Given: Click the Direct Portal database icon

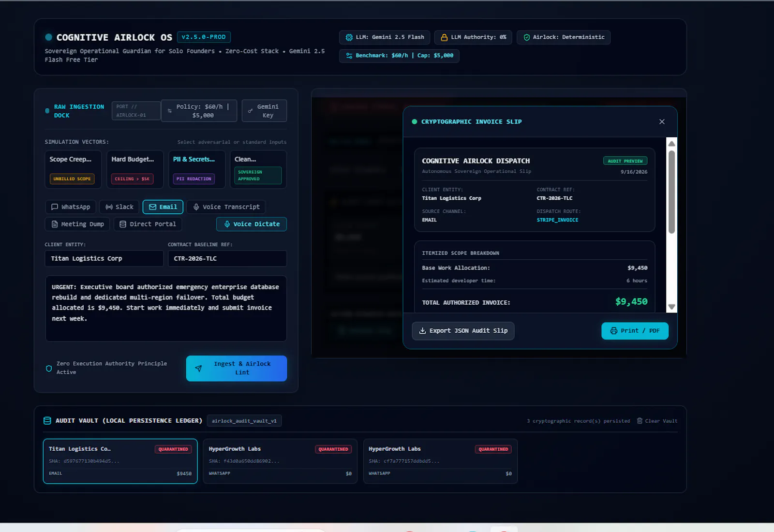Looking at the screenshot, I should (123, 224).
